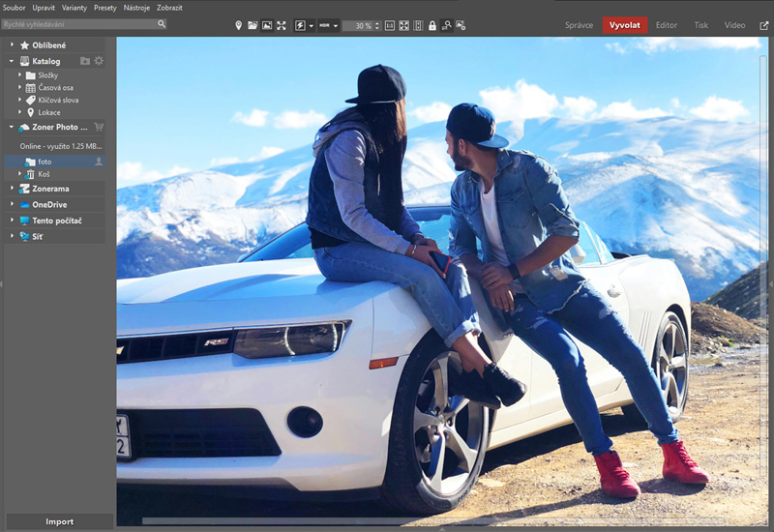Toggle the zoom lock padlock
Screen dimensions: 774x532
[x=432, y=25]
